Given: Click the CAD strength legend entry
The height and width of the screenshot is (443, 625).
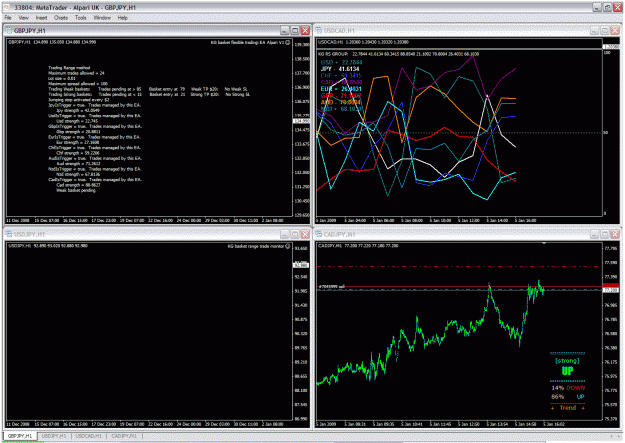Looking at the screenshot, I should (341, 82).
